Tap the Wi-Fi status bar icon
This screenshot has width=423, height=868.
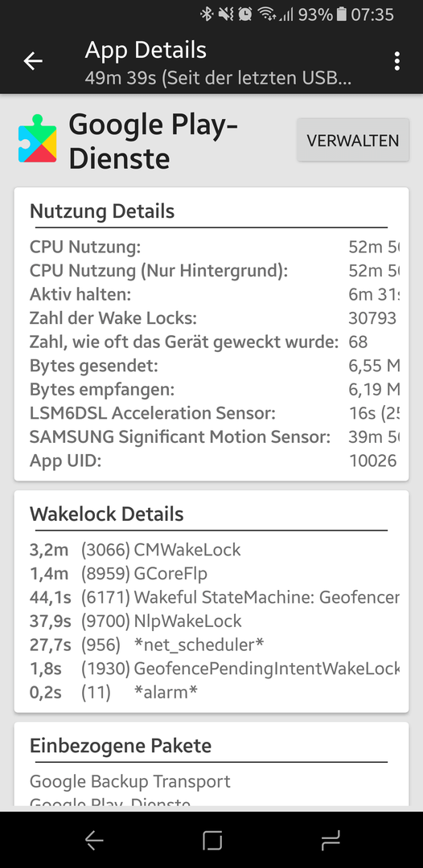pyautogui.click(x=266, y=14)
